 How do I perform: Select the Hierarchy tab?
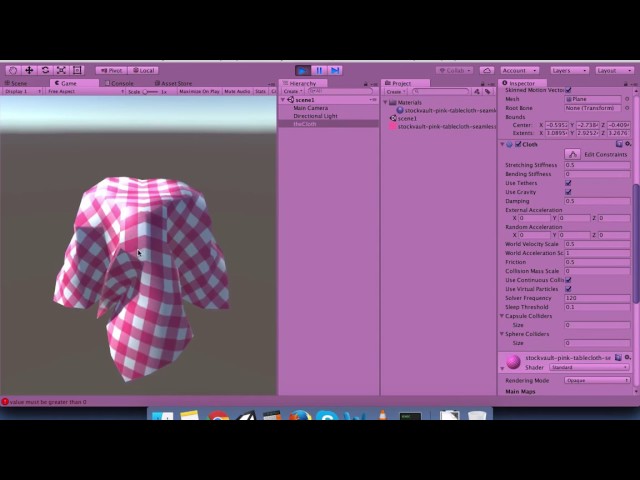click(x=302, y=83)
